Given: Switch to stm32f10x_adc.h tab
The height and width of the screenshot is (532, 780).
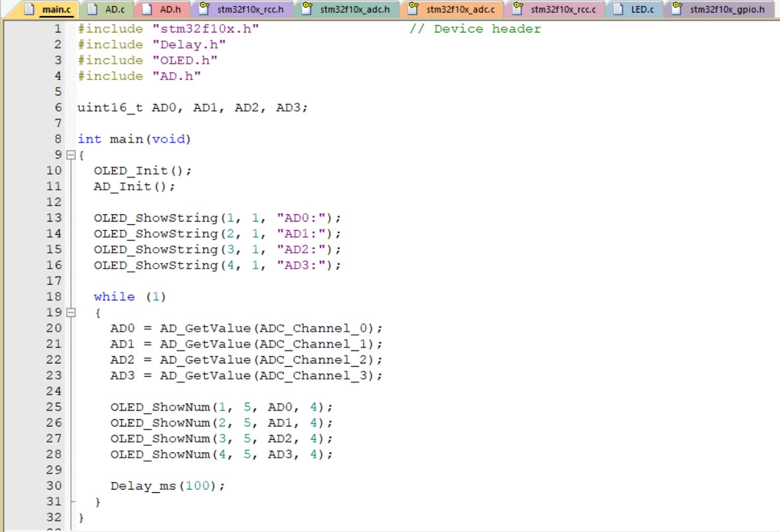Looking at the screenshot, I should coord(346,9).
